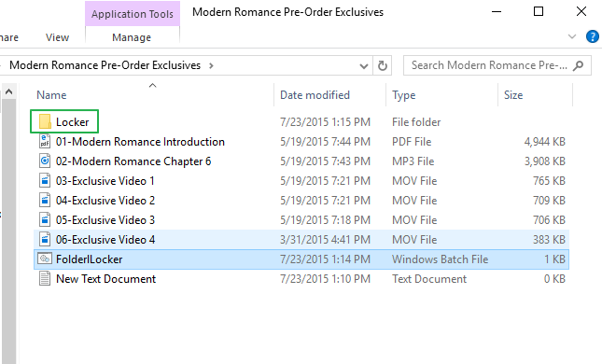Select the 05-Exclusive Video 3 file icon
Screen dimensions: 602x364
pos(45,219)
